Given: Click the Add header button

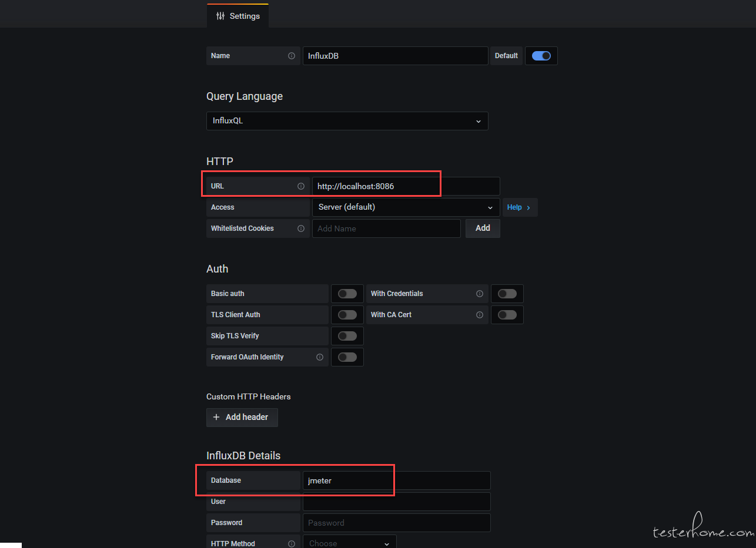Looking at the screenshot, I should tap(242, 417).
